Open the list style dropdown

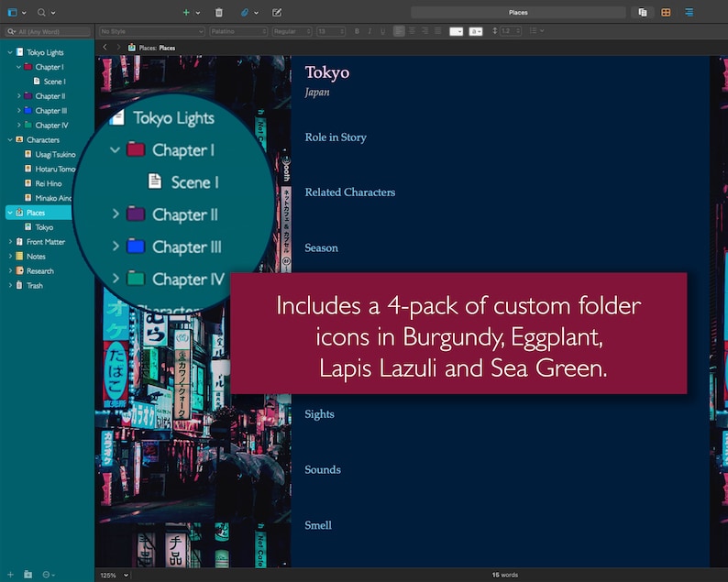point(536,31)
